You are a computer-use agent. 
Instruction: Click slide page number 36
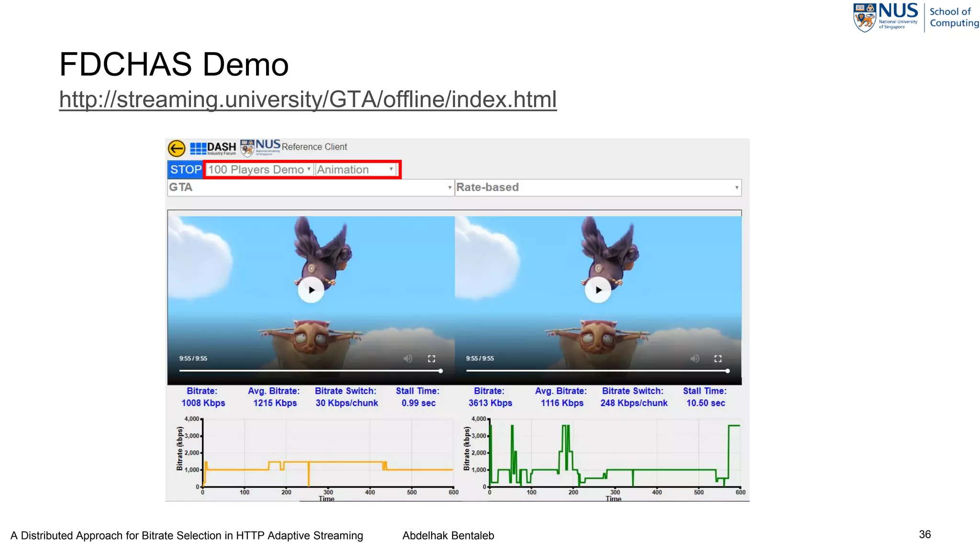pos(925,534)
